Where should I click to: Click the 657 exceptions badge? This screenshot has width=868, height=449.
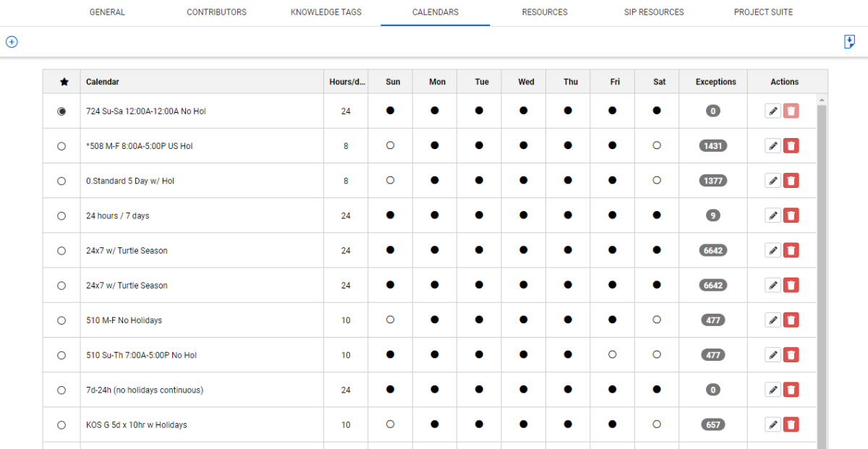(x=713, y=424)
